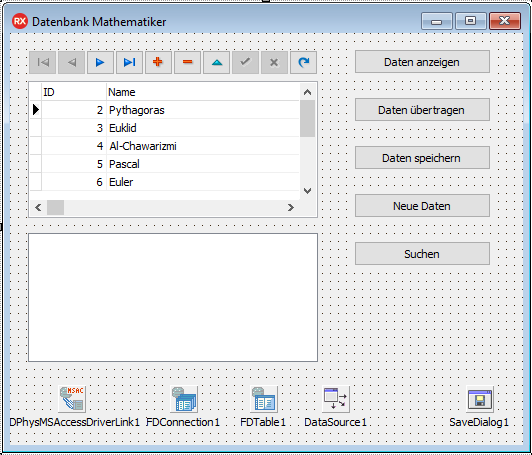This screenshot has height=455, width=532.
Task: Click the Daten übertragen button
Action: click(x=422, y=110)
